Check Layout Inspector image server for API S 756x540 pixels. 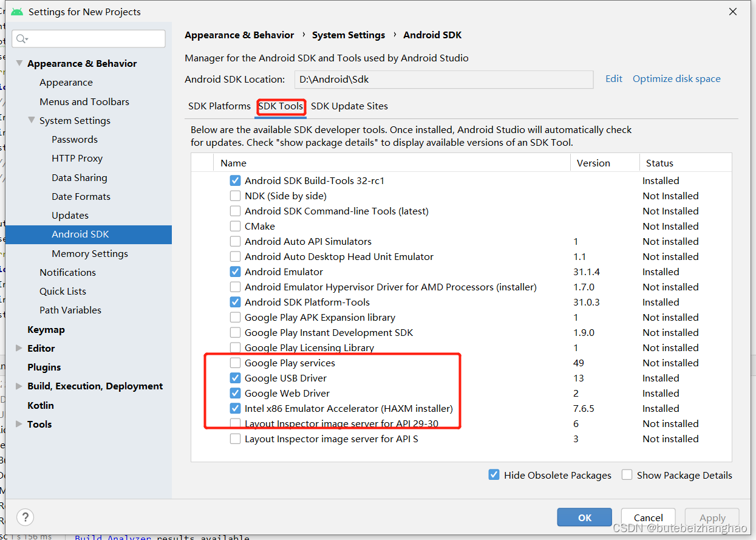[235, 439]
